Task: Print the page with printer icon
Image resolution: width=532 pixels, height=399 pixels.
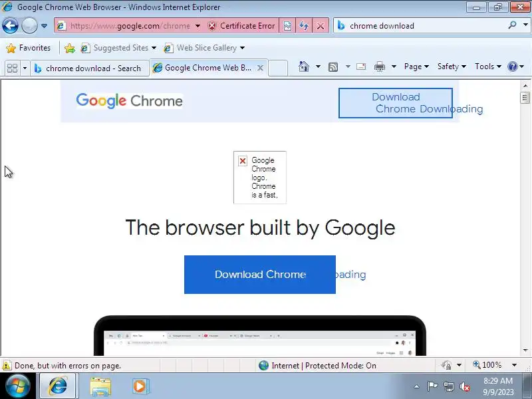Action: (x=379, y=66)
